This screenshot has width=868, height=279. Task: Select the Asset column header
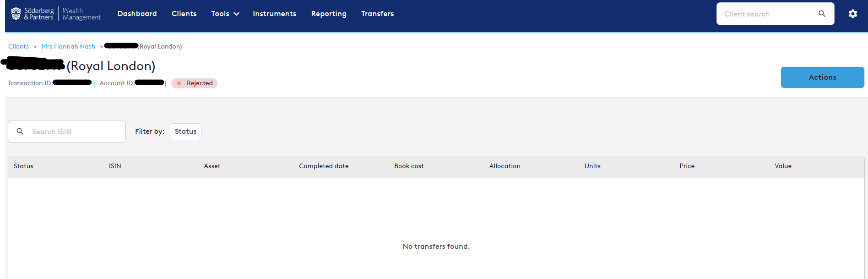pyautogui.click(x=212, y=166)
